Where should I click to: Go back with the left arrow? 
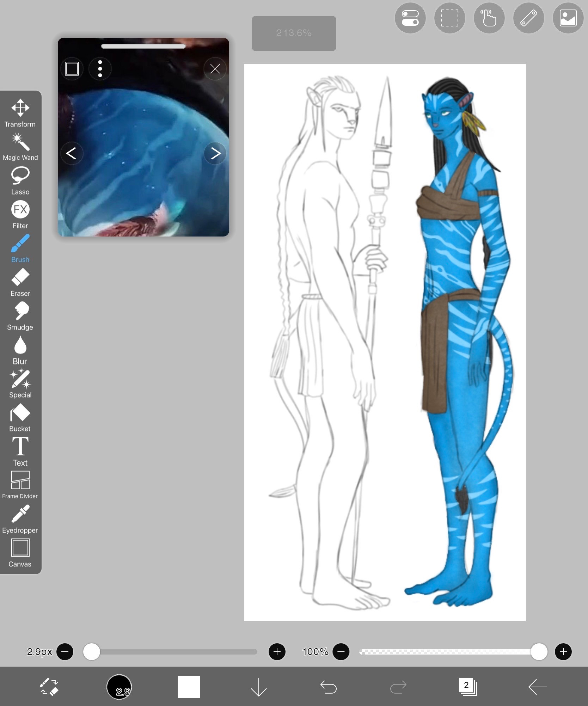(x=538, y=687)
